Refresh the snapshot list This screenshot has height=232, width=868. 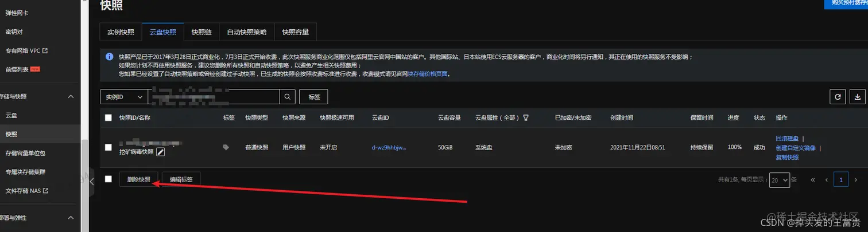(838, 97)
